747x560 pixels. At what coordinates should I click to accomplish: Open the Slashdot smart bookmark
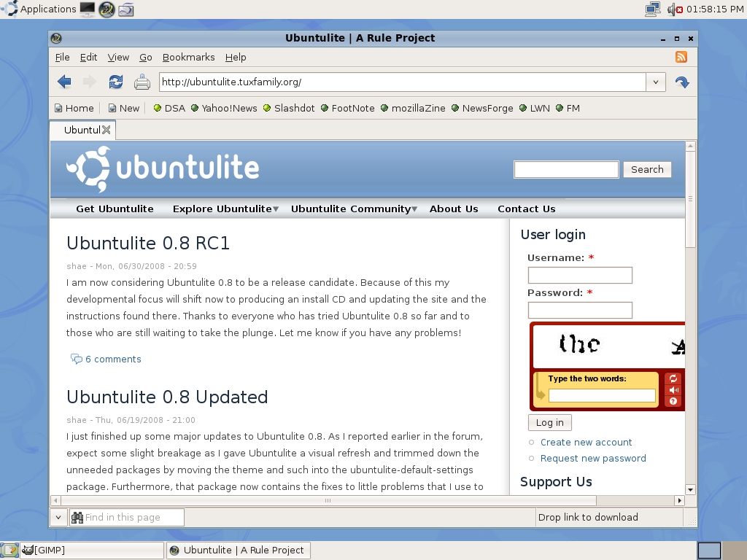[289, 108]
